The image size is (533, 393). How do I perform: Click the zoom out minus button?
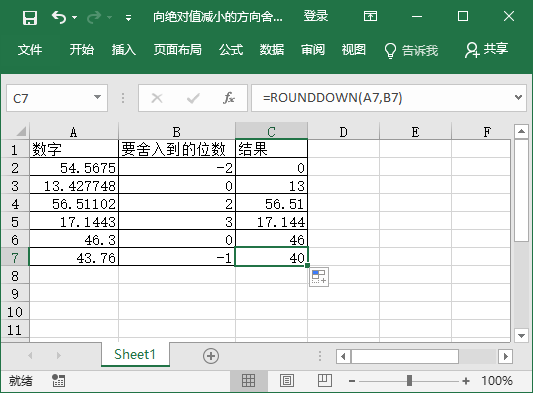352,381
